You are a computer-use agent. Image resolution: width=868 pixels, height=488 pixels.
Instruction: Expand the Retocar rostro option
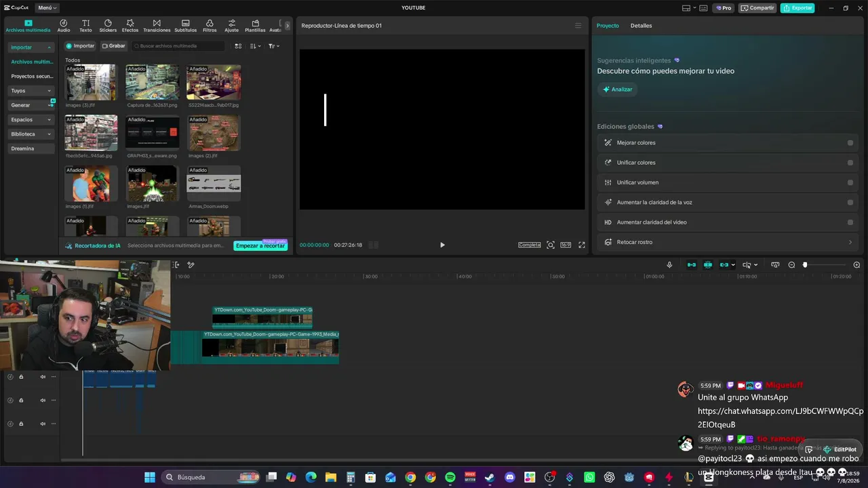(x=850, y=242)
